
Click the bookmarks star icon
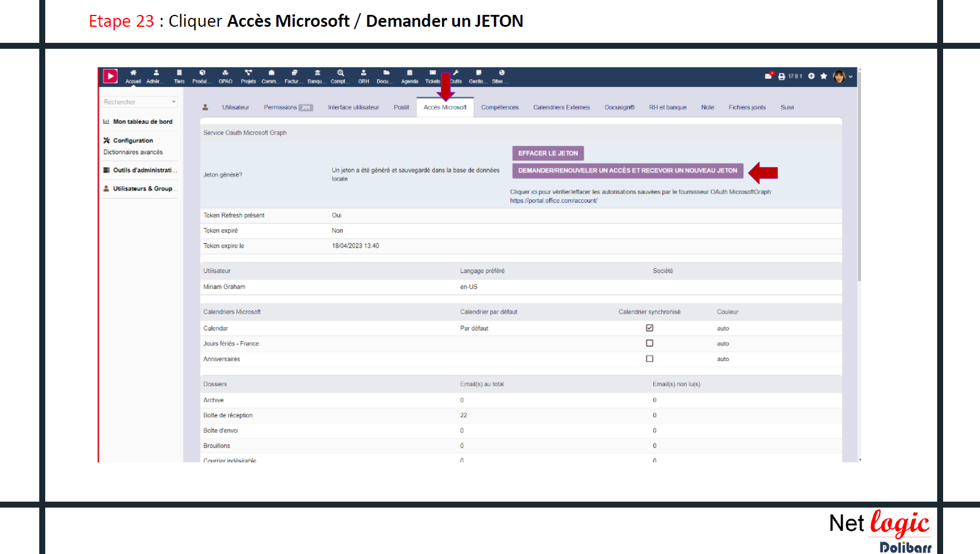[824, 76]
